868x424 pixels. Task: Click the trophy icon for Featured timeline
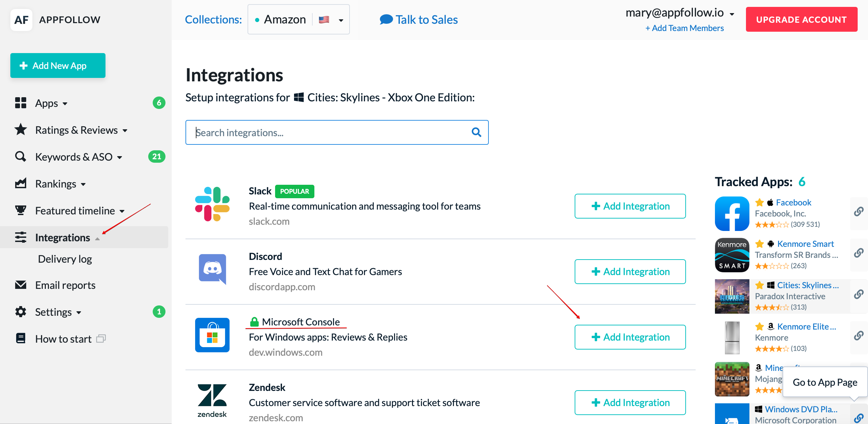(x=21, y=210)
